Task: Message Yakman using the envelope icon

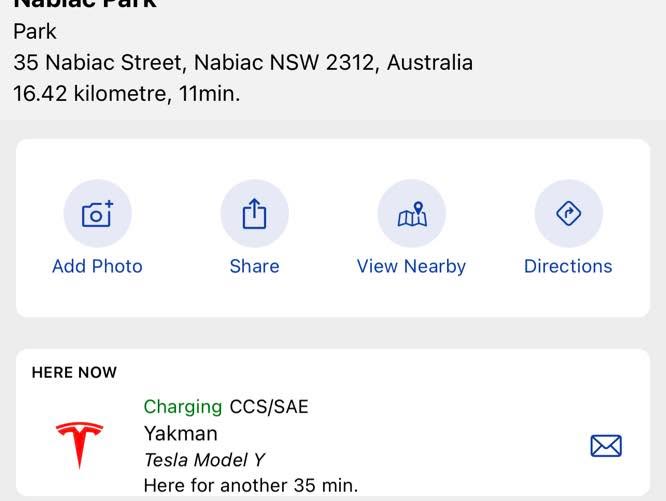Action: tap(606, 446)
